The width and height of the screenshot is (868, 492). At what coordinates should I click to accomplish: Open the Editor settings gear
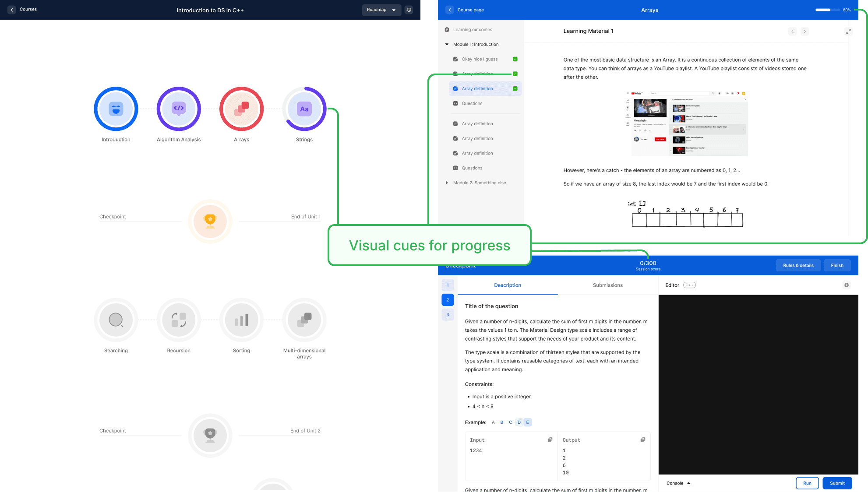847,285
